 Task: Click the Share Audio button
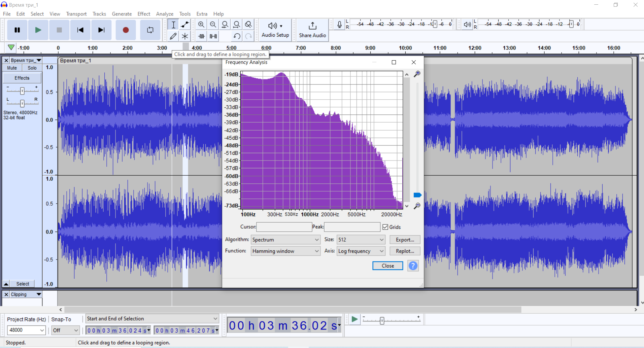coord(312,30)
